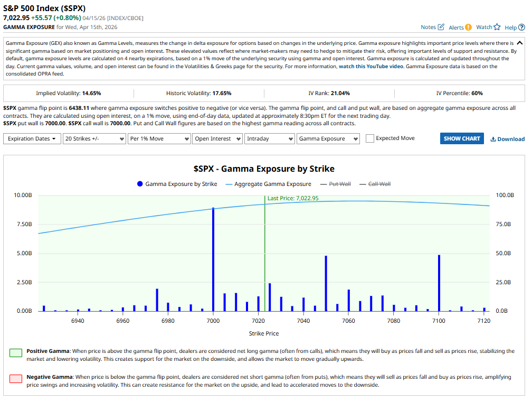Click the blue Gamma Exposure legend dot
532x401 pixels.
click(x=140, y=184)
